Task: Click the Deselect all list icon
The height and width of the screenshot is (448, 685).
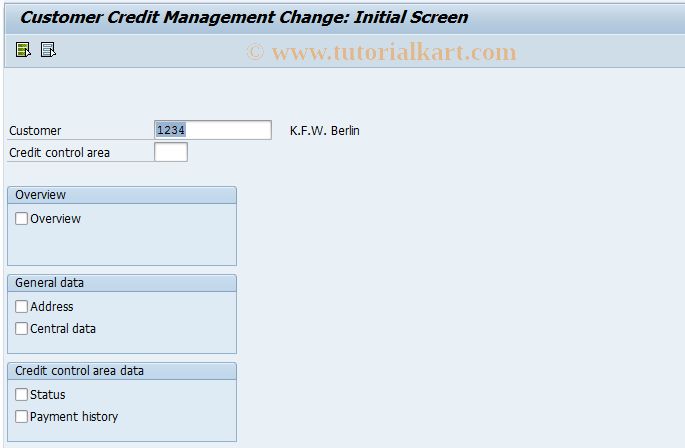Action: pos(48,50)
